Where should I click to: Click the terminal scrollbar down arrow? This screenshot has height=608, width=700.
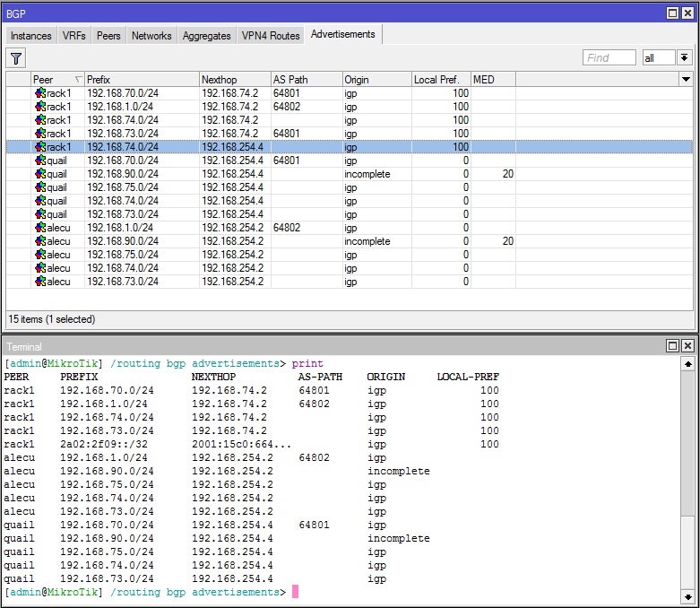click(687, 596)
